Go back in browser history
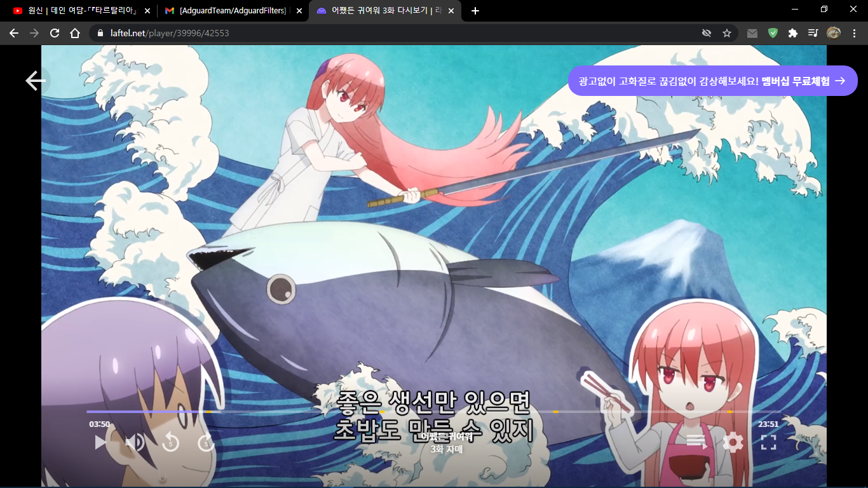The image size is (868, 488). coord(14,33)
